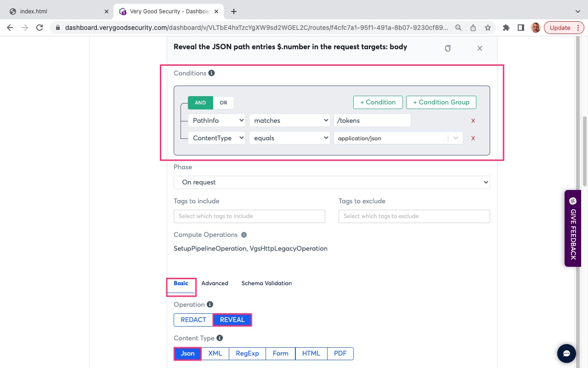Open new browser tab with plus
The image size is (588, 368).
coord(234,11)
